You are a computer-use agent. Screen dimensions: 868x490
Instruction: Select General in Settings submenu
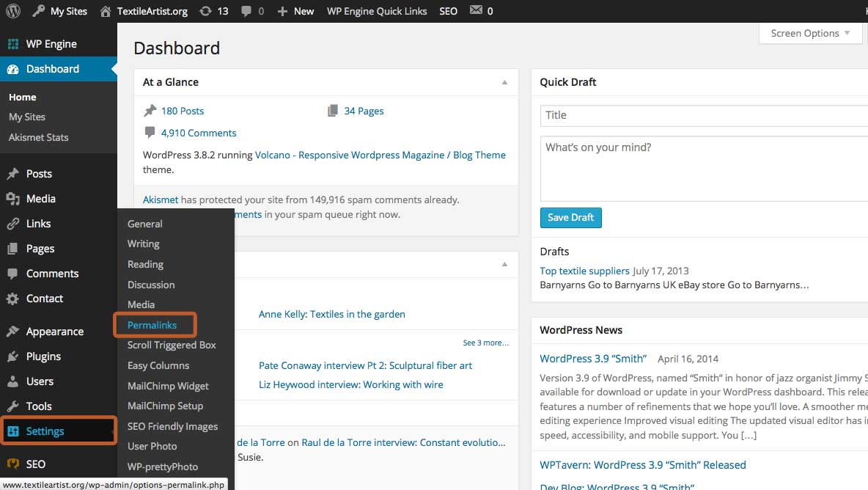pyautogui.click(x=145, y=224)
